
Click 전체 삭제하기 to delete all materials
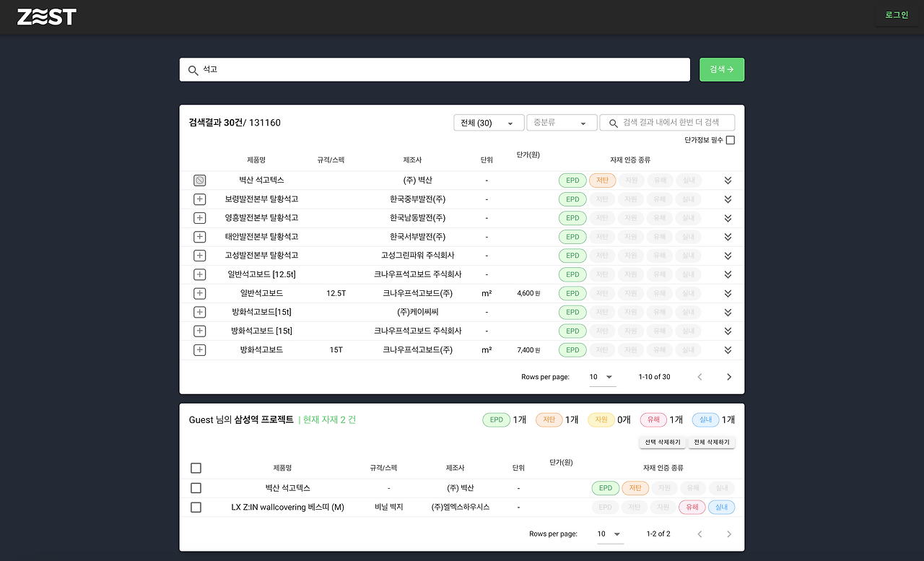[711, 440]
